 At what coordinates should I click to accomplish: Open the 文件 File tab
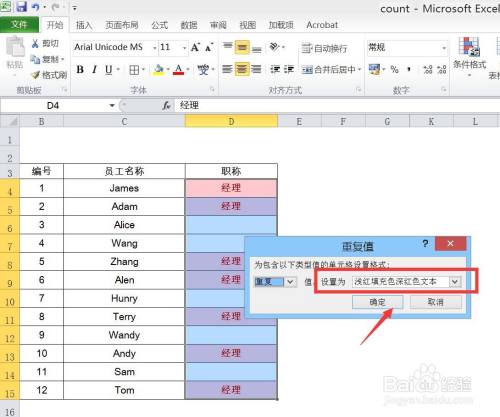tap(19, 25)
